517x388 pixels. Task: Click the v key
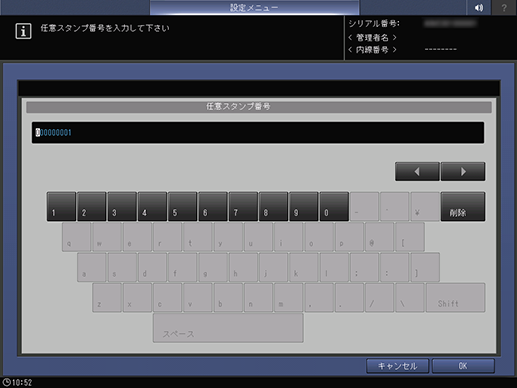(198, 298)
